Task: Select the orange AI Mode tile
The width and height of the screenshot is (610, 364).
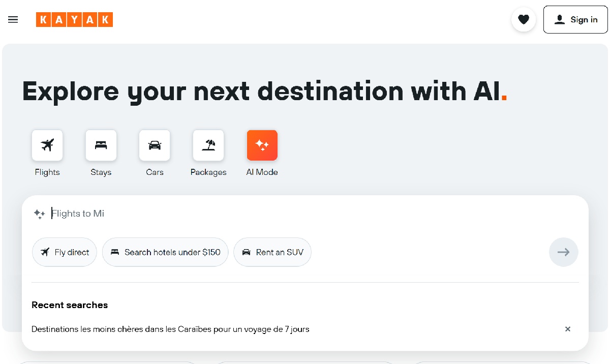Action: (x=262, y=145)
